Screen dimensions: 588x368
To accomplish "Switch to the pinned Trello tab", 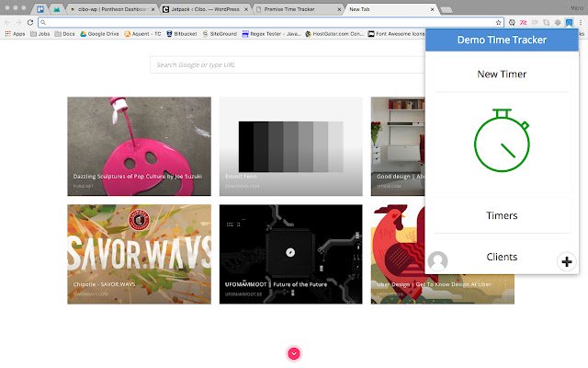I will pyautogui.click(x=40, y=9).
